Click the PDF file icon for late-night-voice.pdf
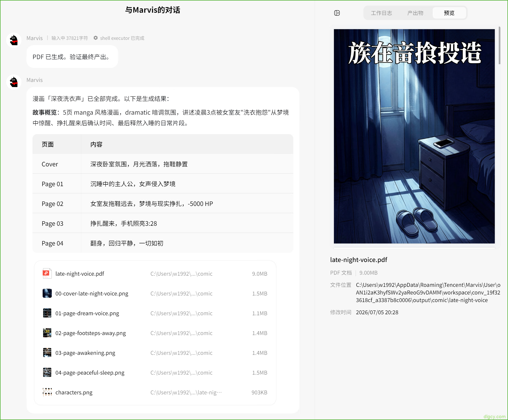This screenshot has height=420, width=508. click(x=47, y=273)
